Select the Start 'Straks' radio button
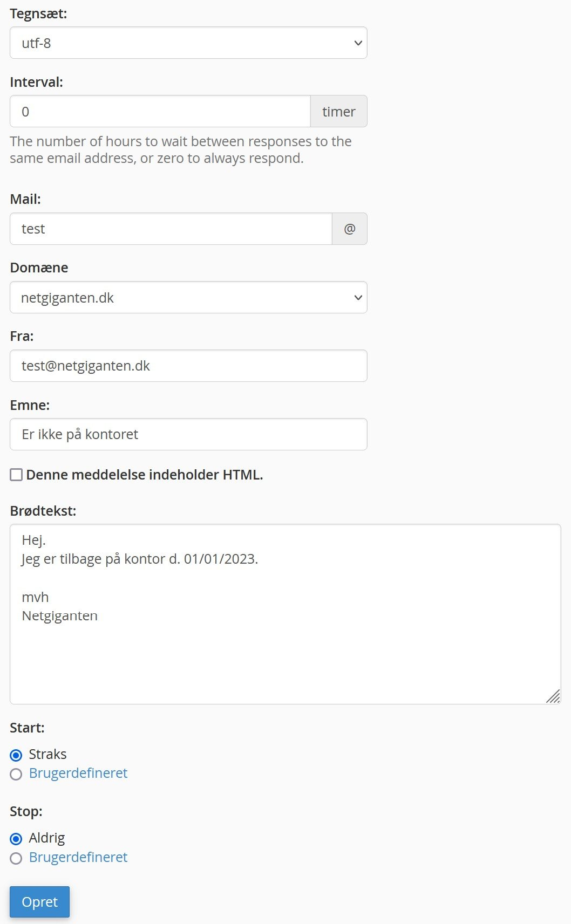The width and height of the screenshot is (571, 924). point(16,755)
